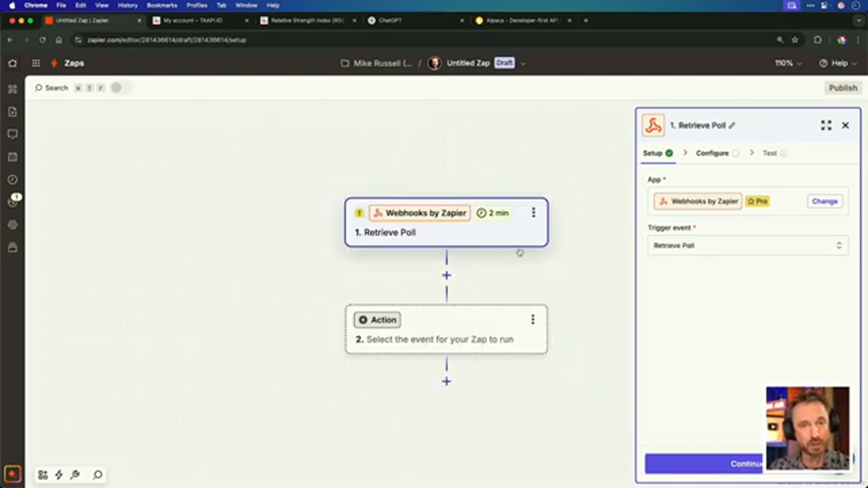Switch to Alpaca Developer-first API tab

pyautogui.click(x=522, y=20)
